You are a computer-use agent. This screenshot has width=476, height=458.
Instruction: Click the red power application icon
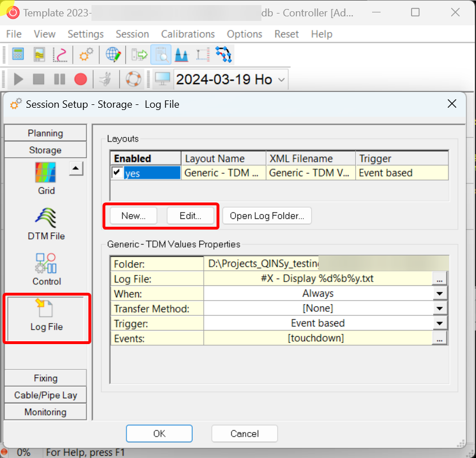coord(13,13)
